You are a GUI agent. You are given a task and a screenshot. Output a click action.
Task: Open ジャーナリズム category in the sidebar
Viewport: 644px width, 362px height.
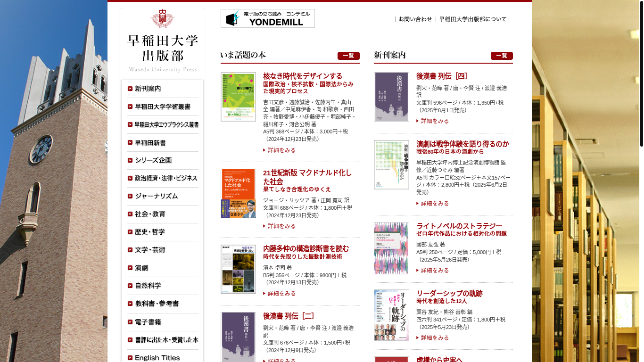(x=163, y=196)
